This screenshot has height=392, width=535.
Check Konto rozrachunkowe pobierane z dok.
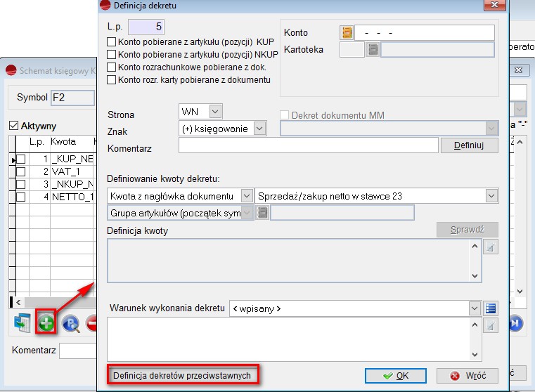(111, 67)
